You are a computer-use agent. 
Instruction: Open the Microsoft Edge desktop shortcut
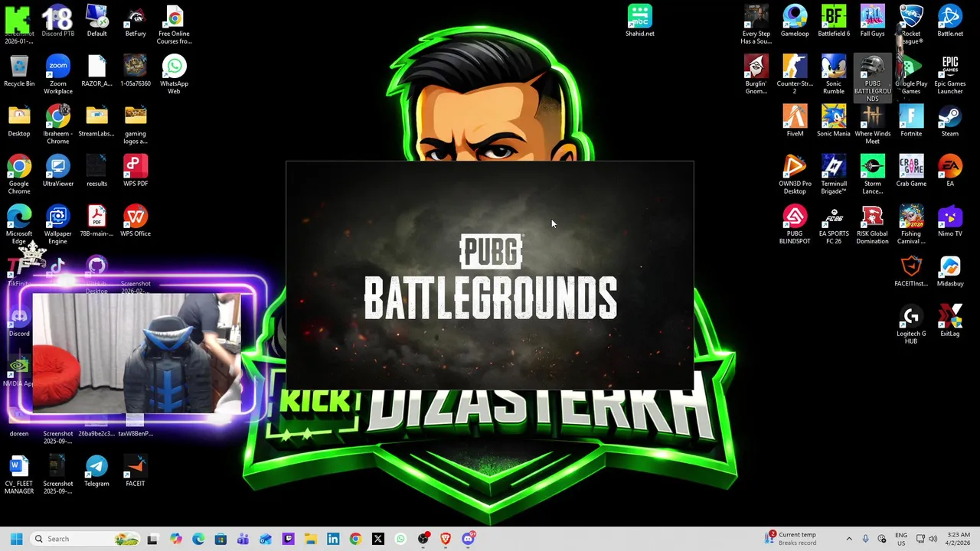click(x=19, y=224)
